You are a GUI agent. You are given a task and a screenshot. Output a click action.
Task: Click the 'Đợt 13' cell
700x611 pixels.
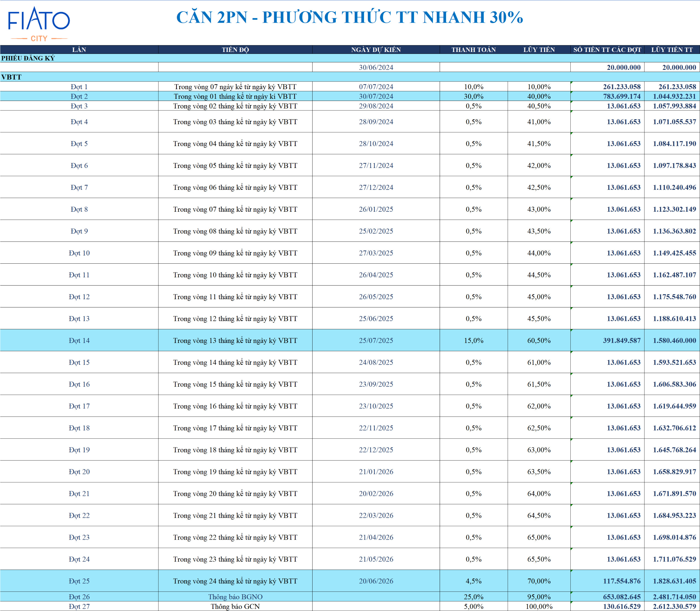point(79,319)
